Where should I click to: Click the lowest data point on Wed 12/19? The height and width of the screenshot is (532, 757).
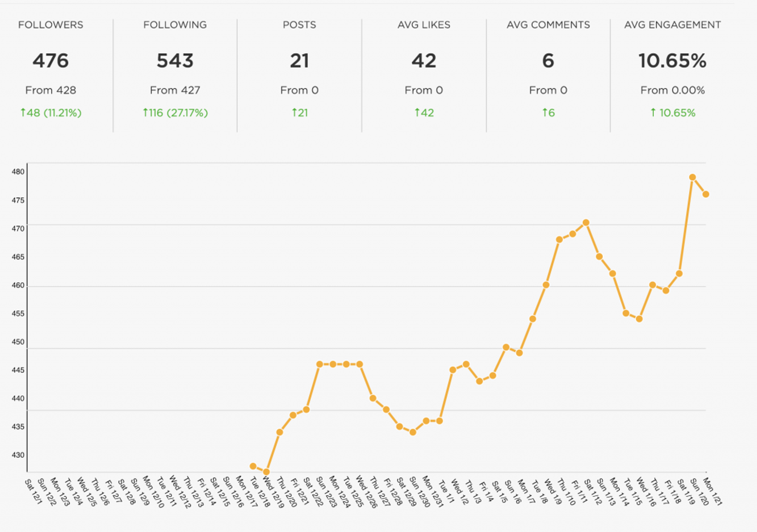point(266,472)
